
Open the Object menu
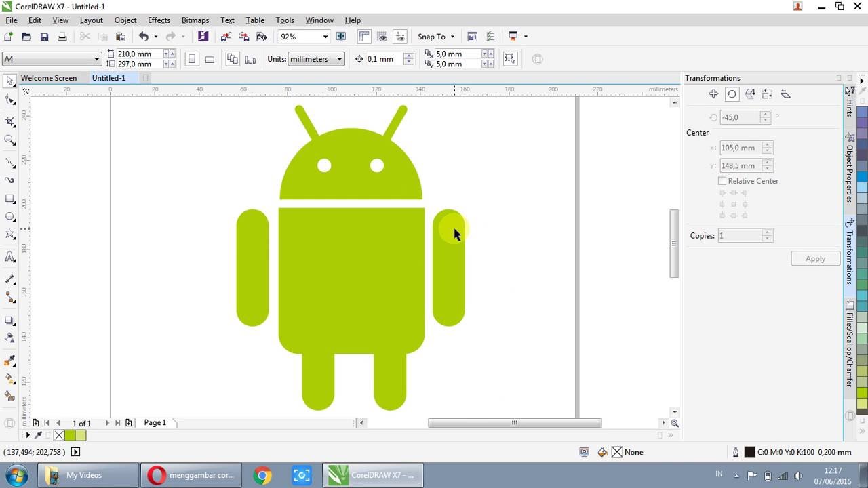[x=125, y=20]
